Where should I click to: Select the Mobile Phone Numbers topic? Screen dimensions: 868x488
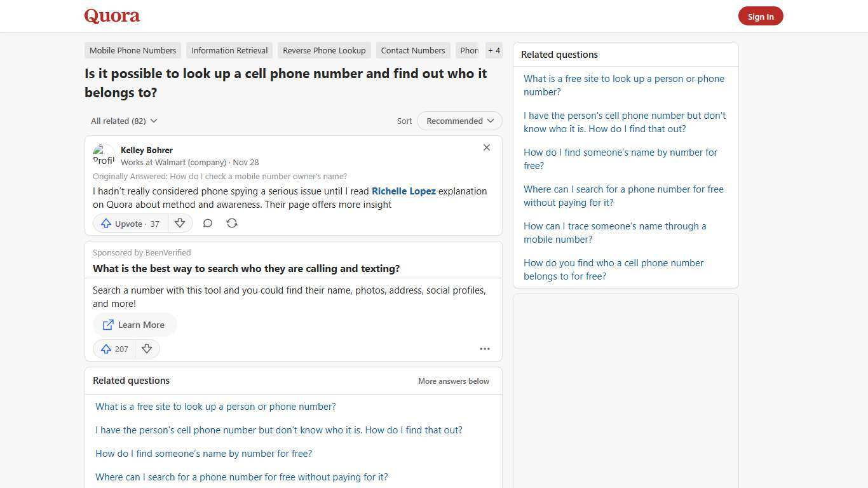pos(132,50)
